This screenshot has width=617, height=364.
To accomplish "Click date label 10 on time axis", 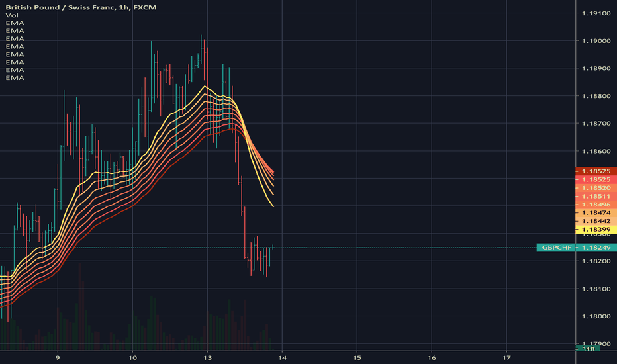I will (x=132, y=358).
